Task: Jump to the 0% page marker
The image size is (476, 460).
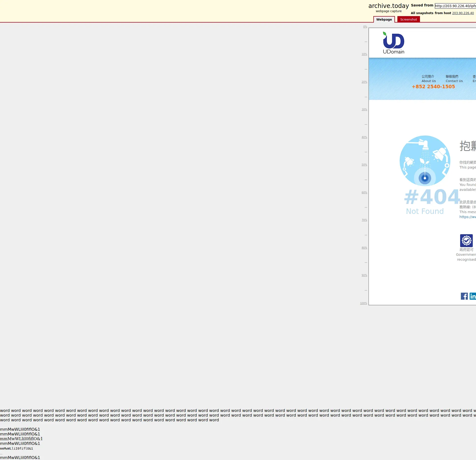Action: click(365, 27)
